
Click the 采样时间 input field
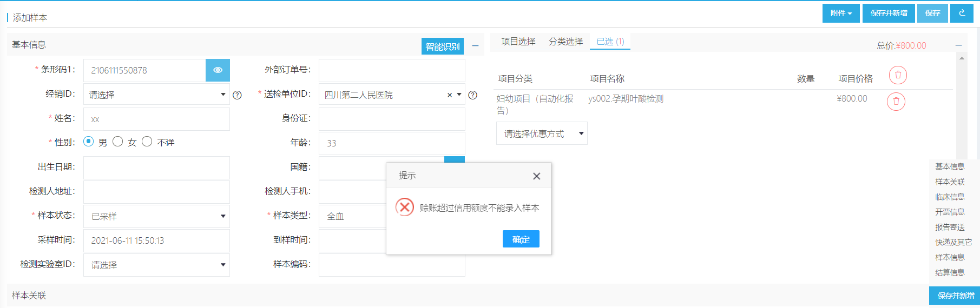point(156,240)
